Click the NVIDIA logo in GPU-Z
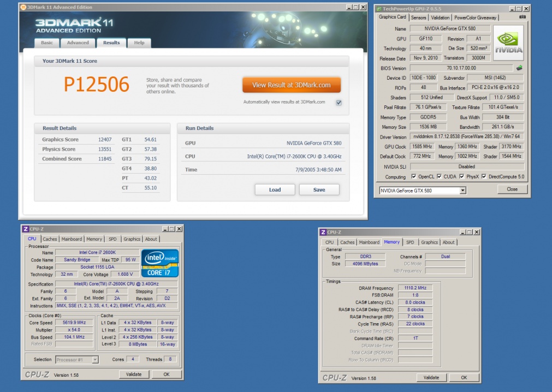 point(508,43)
